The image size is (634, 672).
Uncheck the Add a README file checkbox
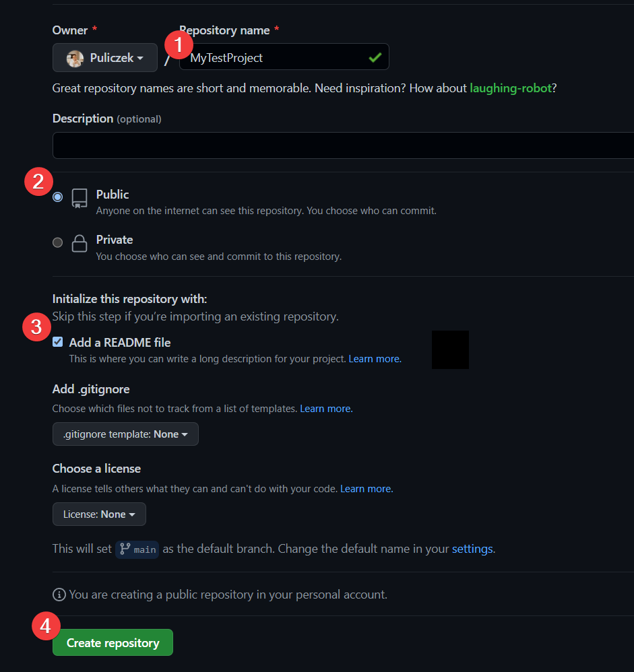click(x=57, y=341)
